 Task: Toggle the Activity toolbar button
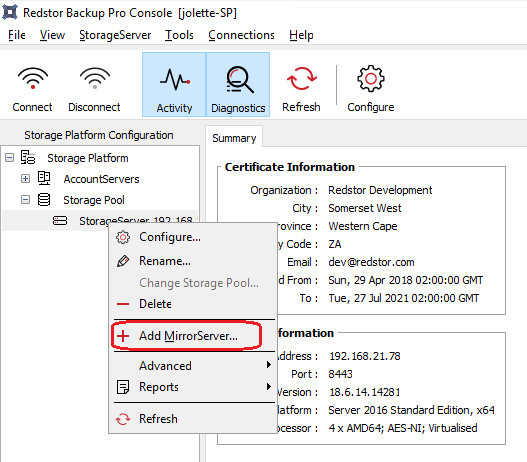click(x=174, y=85)
